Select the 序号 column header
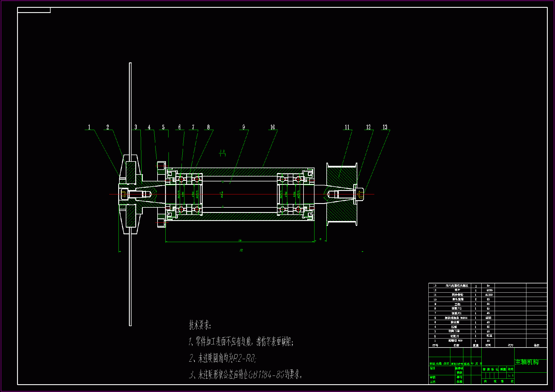 pos(435,345)
